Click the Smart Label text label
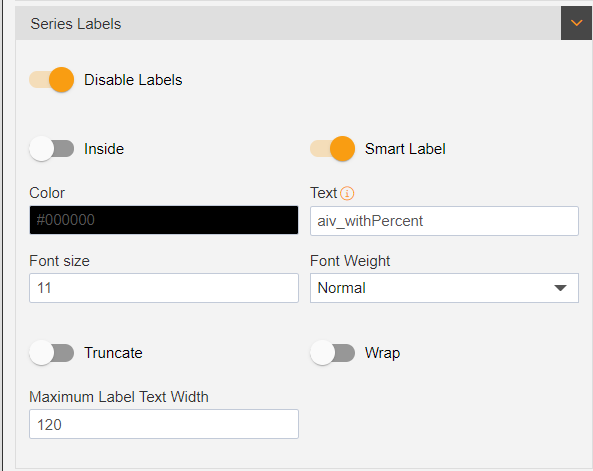The width and height of the screenshot is (593, 471). click(x=405, y=149)
